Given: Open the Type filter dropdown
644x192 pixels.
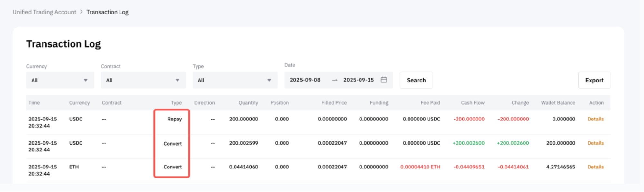Looking at the screenshot, I should pos(235,80).
